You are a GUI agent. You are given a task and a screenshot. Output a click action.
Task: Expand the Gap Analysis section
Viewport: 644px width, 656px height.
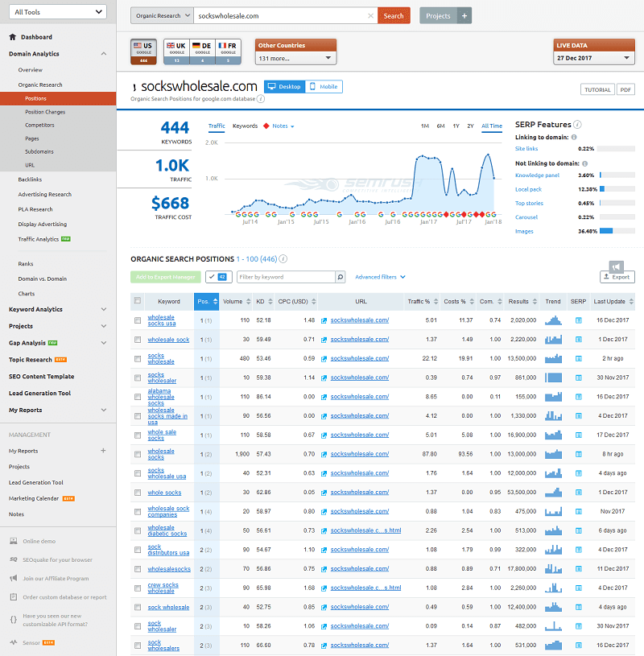pos(103,343)
